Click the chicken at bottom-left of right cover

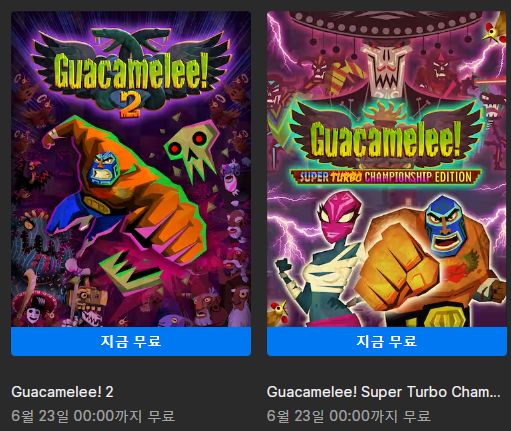(279, 313)
